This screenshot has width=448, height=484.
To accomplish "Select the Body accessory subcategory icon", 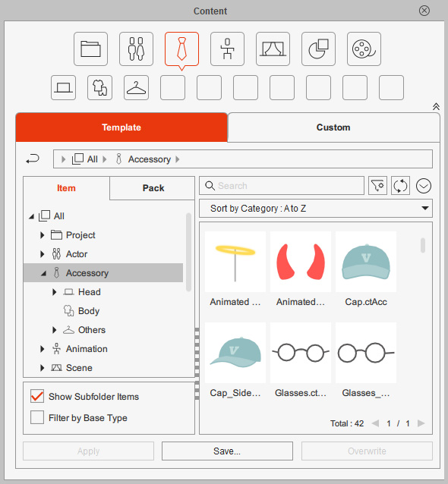I will (99, 88).
